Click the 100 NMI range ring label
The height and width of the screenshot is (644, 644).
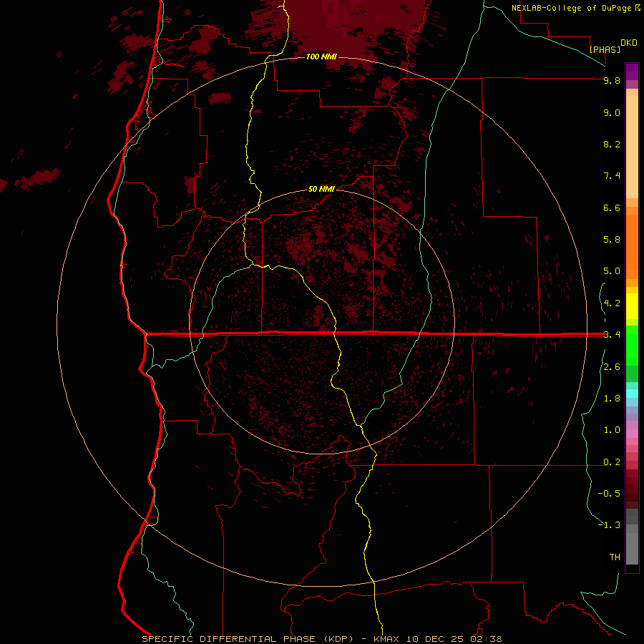click(321, 57)
